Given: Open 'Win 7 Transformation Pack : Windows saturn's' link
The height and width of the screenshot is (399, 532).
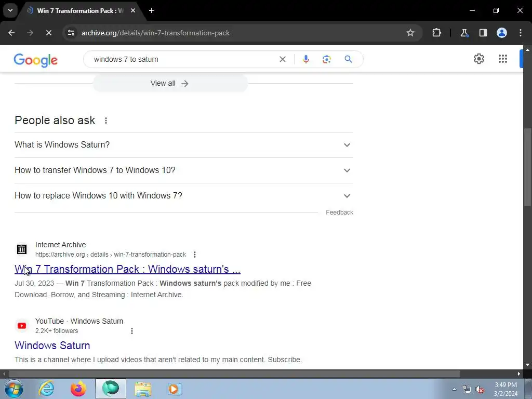Looking at the screenshot, I should [x=128, y=269].
